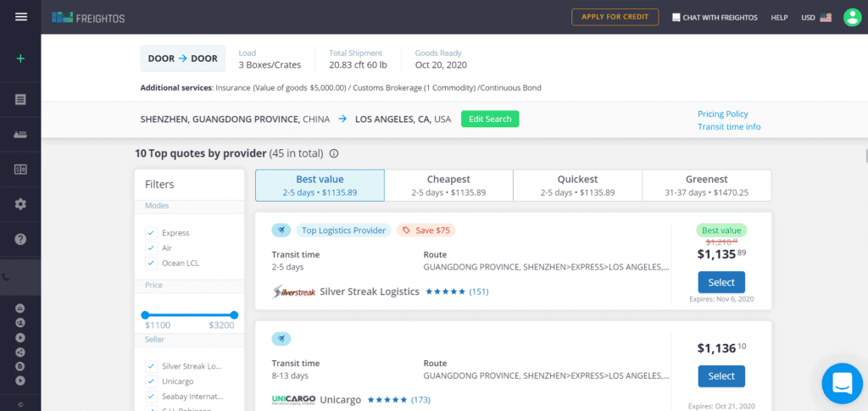This screenshot has height=411, width=868.
Task: Click the Apply for Credit button
Action: (615, 17)
